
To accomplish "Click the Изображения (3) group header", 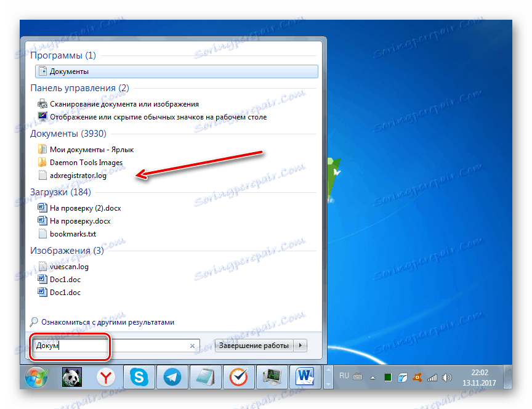I will point(67,251).
